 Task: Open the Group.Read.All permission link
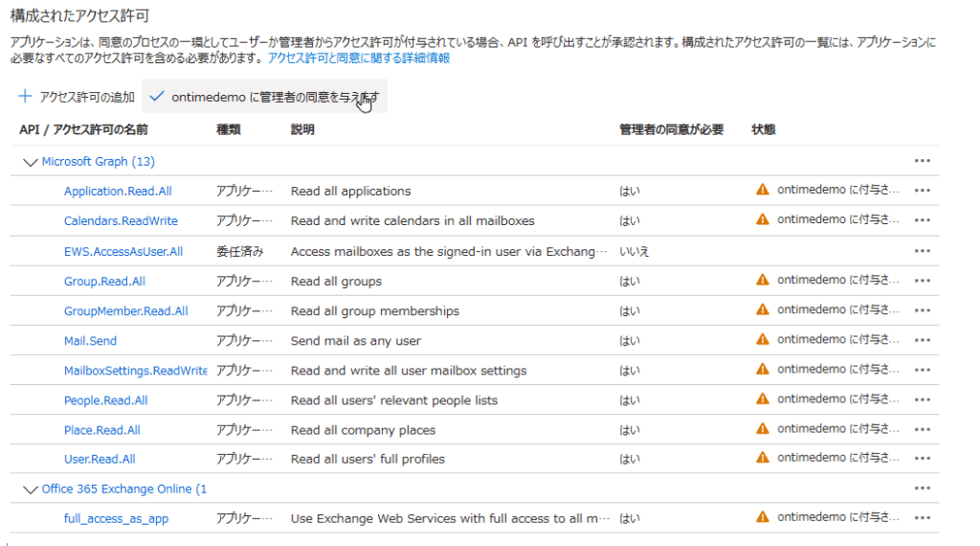tap(104, 281)
